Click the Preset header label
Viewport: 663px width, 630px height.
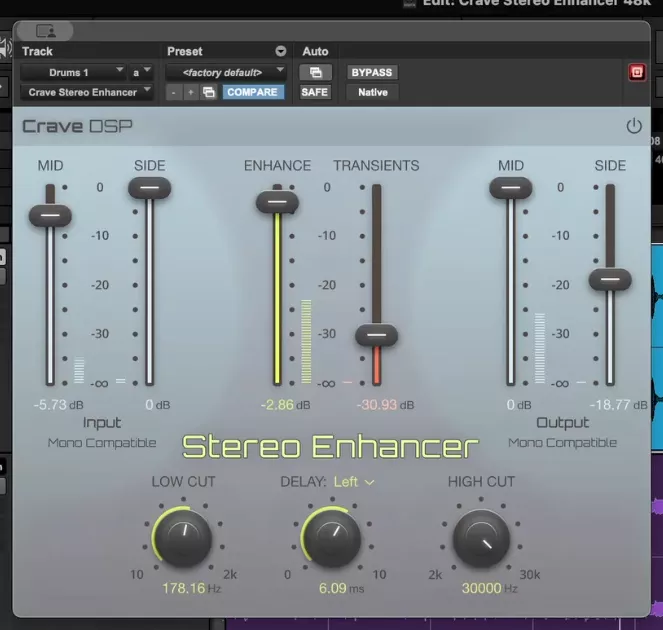click(x=185, y=52)
